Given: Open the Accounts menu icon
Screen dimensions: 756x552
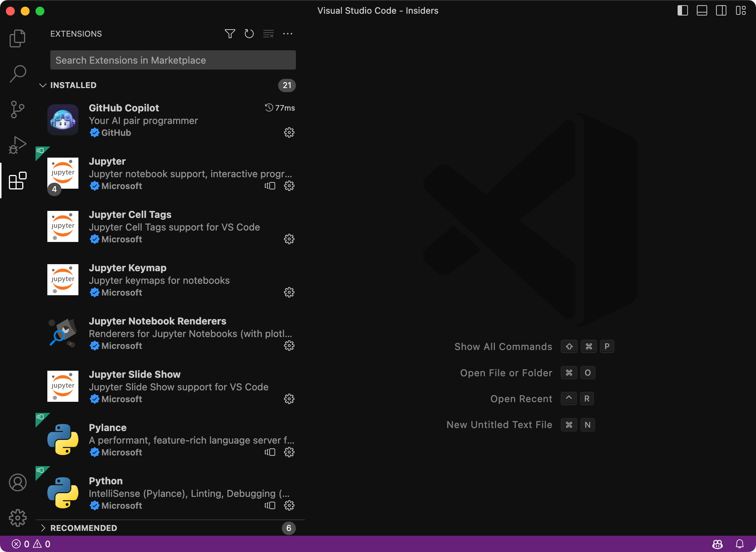Looking at the screenshot, I should point(17,482).
